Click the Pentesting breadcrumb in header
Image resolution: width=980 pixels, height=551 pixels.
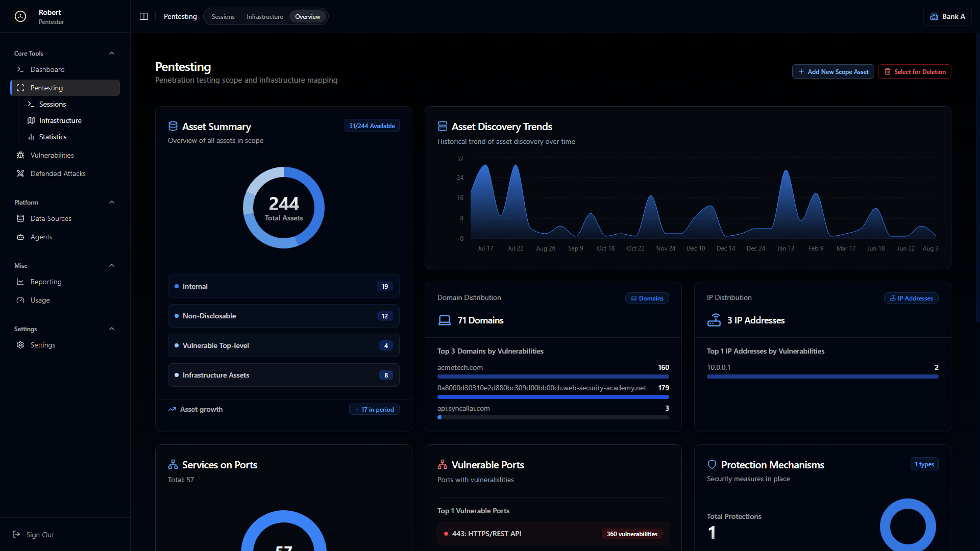tap(180, 16)
